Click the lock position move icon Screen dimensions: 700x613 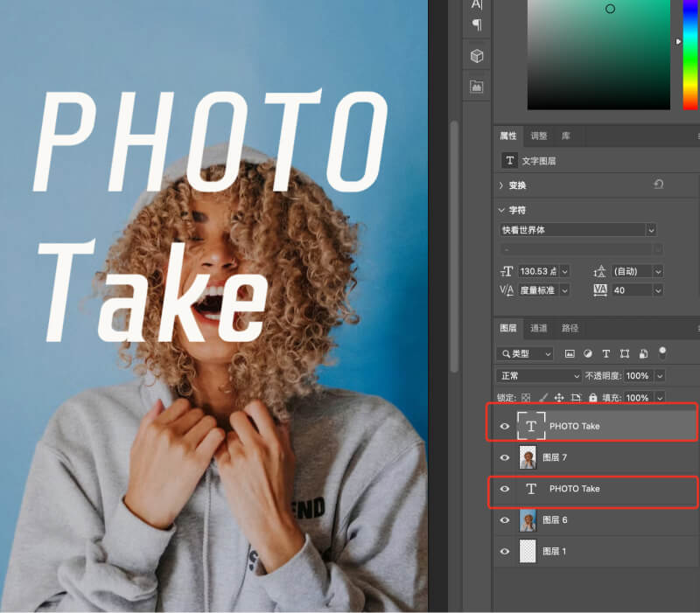(x=559, y=398)
